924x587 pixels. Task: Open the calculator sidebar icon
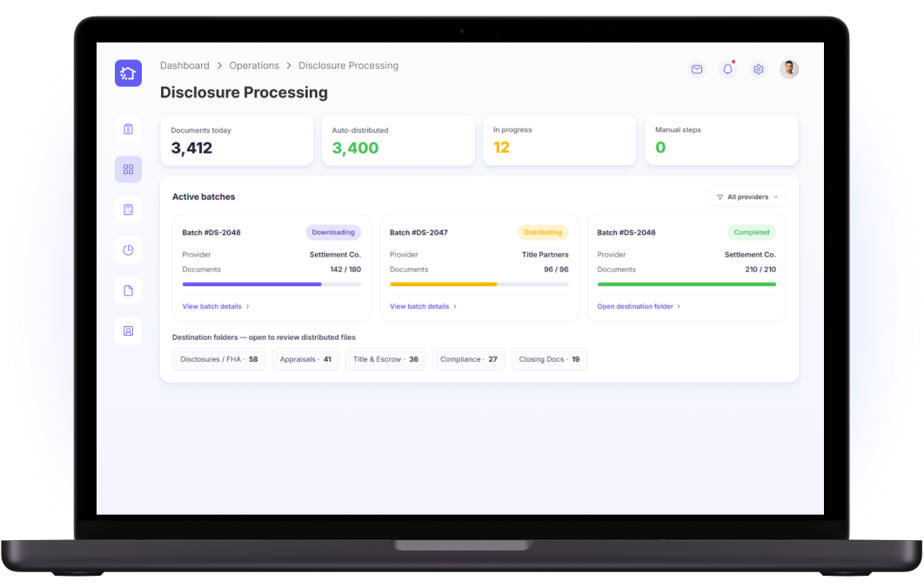tap(128, 210)
